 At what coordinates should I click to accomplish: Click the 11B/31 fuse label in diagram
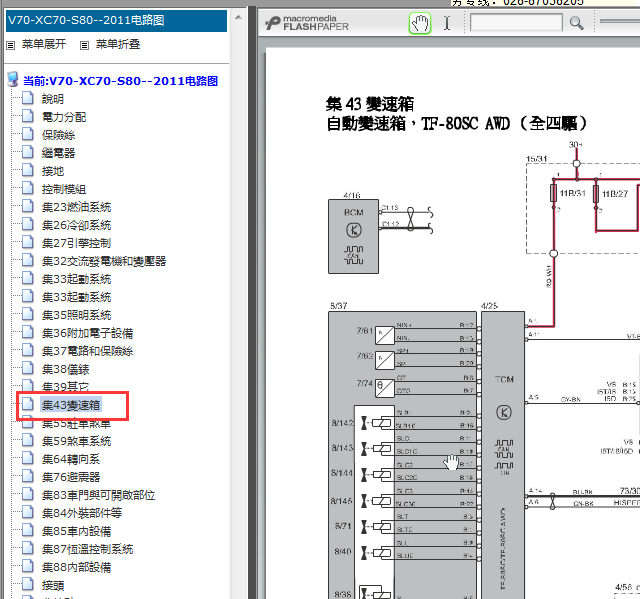(572, 193)
